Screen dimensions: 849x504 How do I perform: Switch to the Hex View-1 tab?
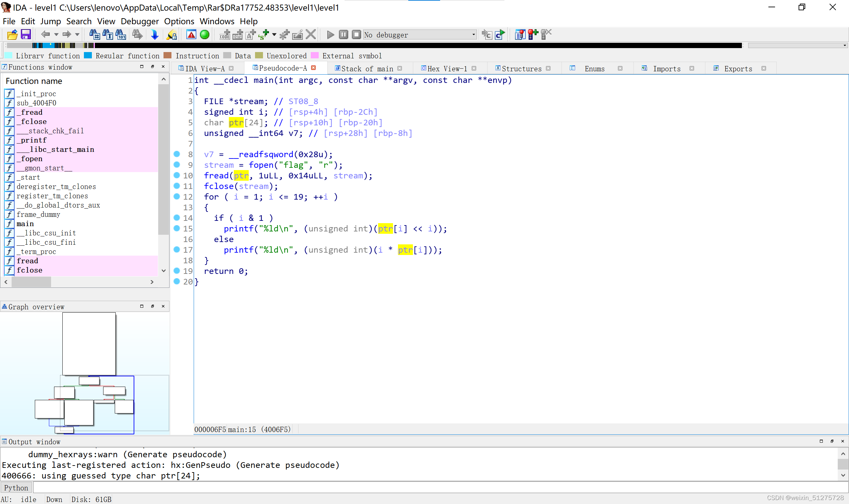(x=447, y=69)
